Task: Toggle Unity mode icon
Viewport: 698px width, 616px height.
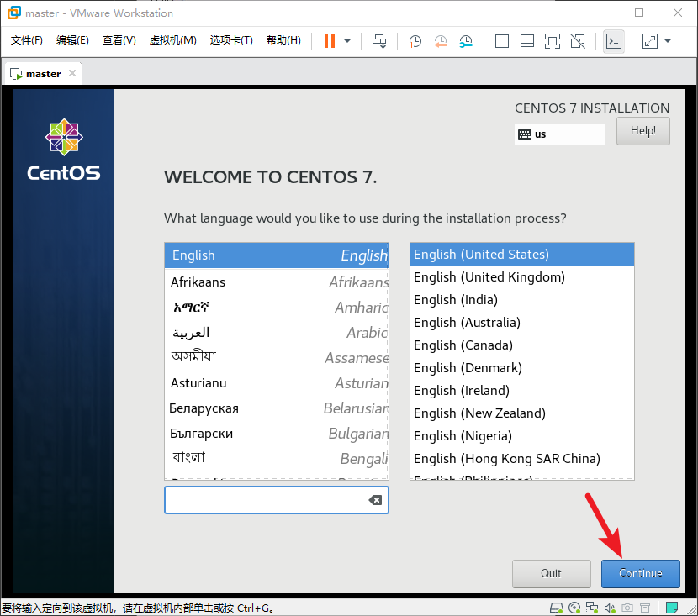Action: coord(578,41)
